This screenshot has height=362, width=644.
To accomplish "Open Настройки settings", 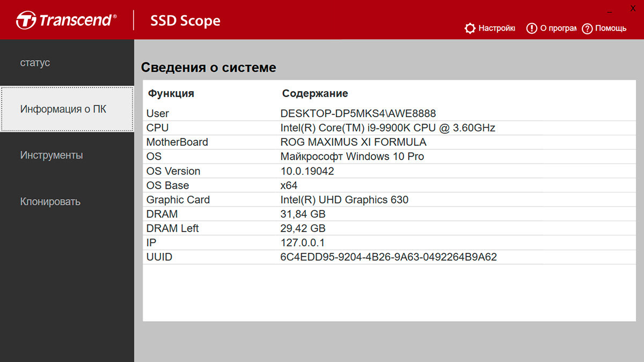I will coord(496,28).
